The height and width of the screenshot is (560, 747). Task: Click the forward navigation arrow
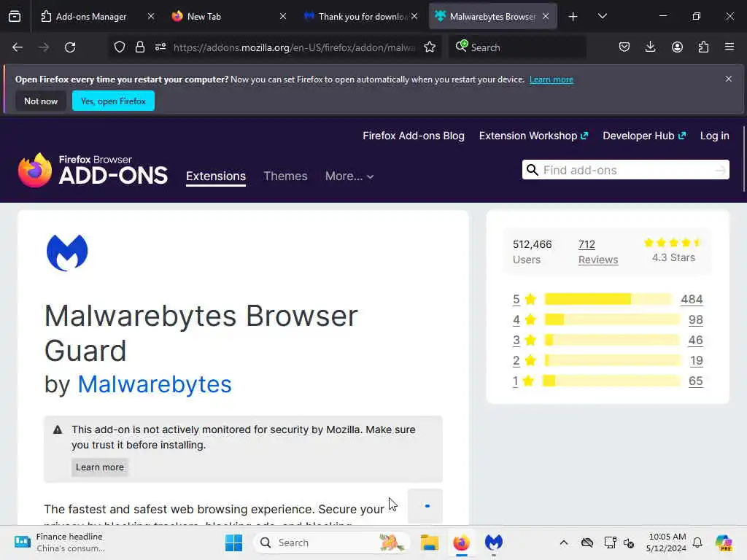coord(44,47)
